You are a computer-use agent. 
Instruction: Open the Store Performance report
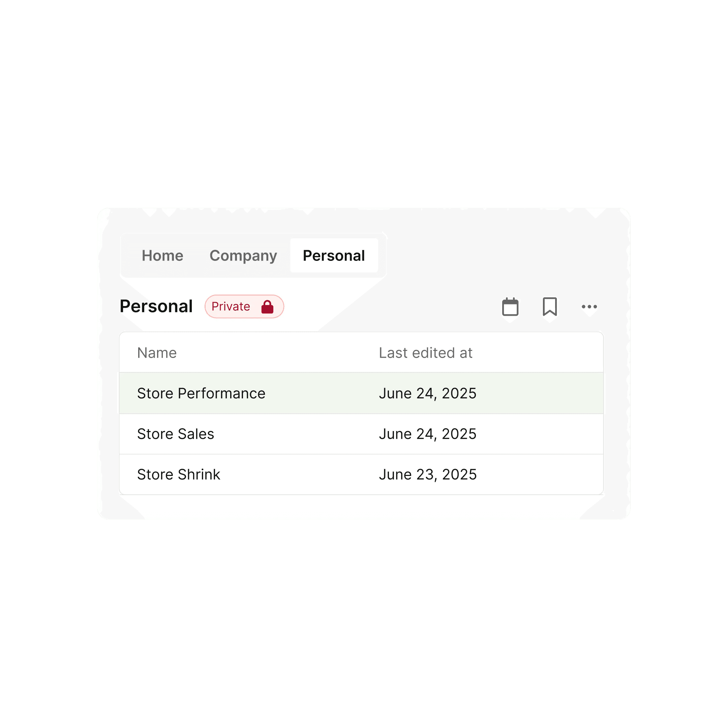click(x=201, y=393)
